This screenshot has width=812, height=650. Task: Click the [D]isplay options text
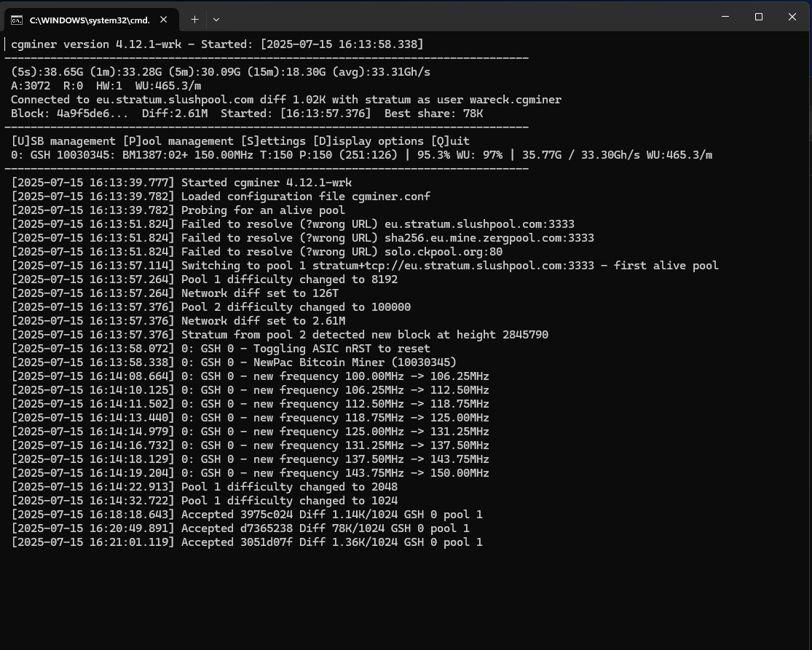pos(368,141)
